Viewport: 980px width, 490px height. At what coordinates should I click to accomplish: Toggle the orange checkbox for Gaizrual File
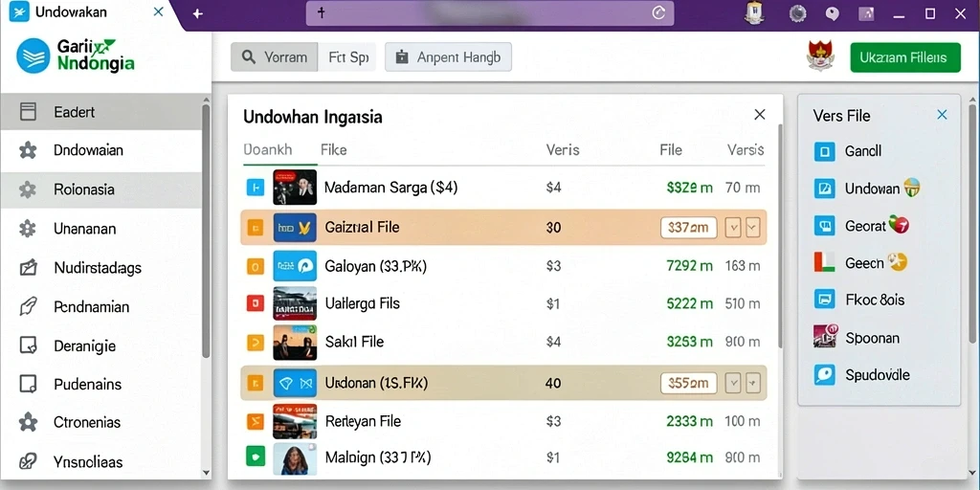point(256,228)
